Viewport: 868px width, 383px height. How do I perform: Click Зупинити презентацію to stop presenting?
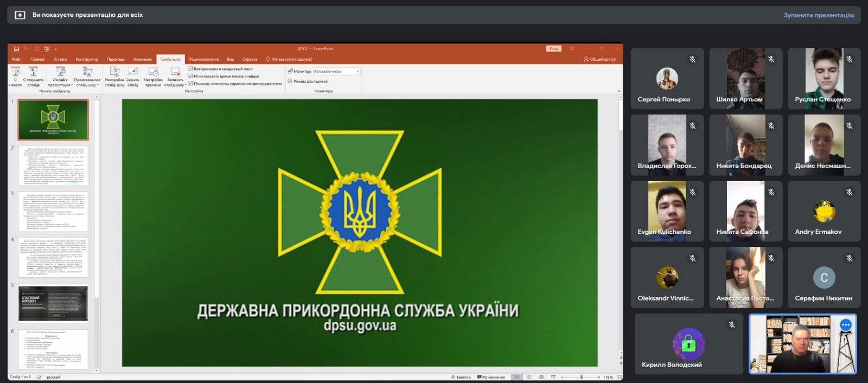819,15
